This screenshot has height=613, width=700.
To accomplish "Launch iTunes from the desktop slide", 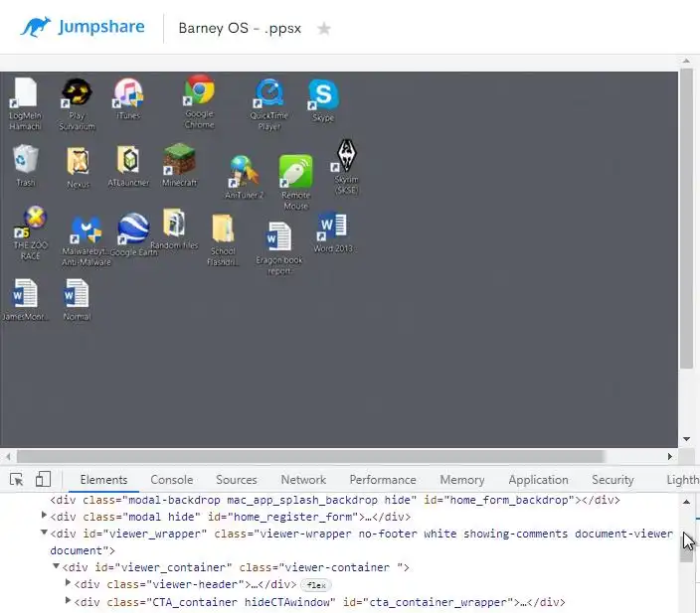I will tap(128, 99).
